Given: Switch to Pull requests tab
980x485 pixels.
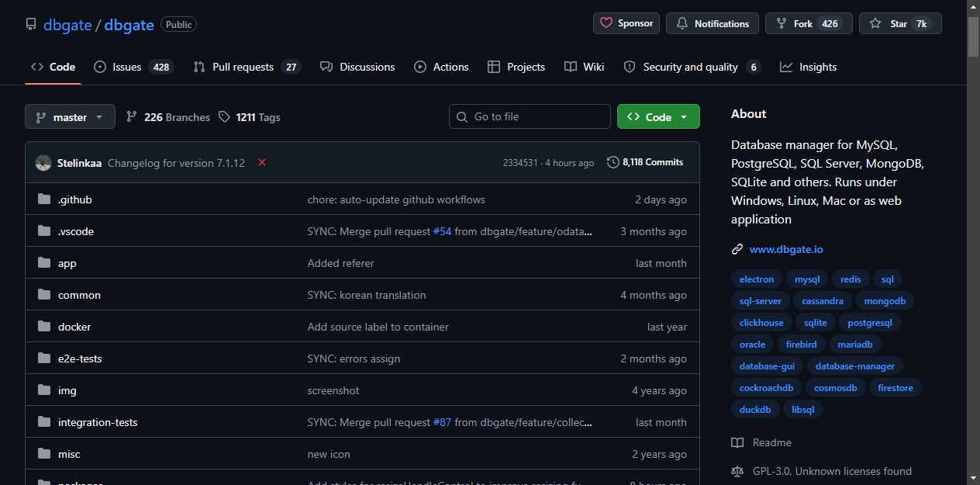Looking at the screenshot, I should 247,67.
